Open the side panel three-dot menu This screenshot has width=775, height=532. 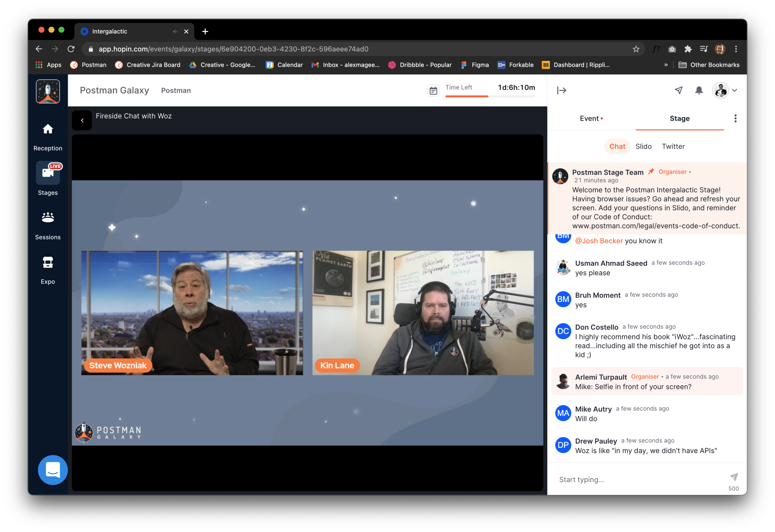point(735,118)
